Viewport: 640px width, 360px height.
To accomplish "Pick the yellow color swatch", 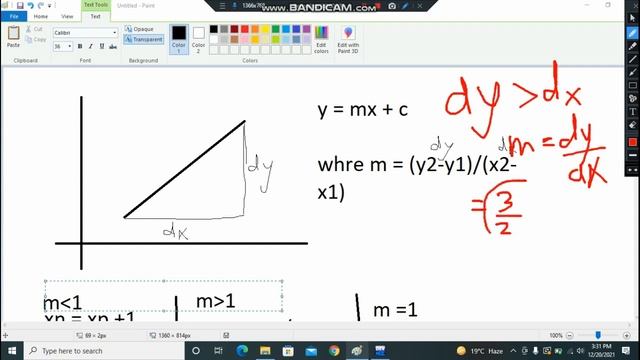I will coord(265,29).
